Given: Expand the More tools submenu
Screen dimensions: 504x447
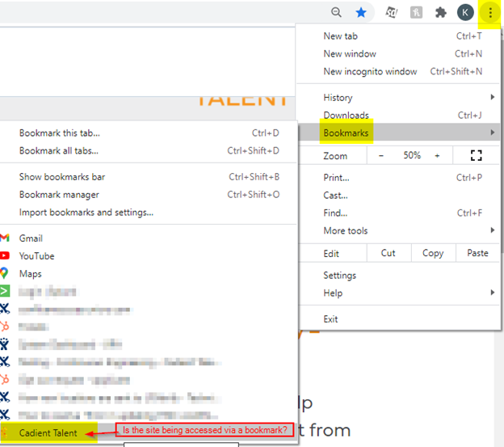Looking at the screenshot, I should pyautogui.click(x=398, y=230).
